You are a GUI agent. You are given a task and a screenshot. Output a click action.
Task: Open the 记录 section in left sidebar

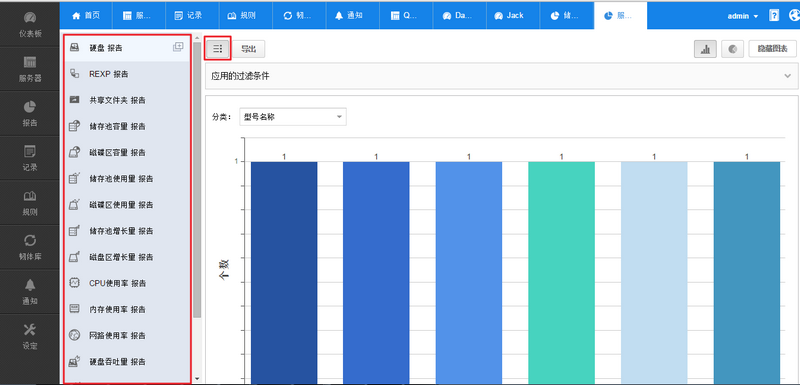coord(30,158)
